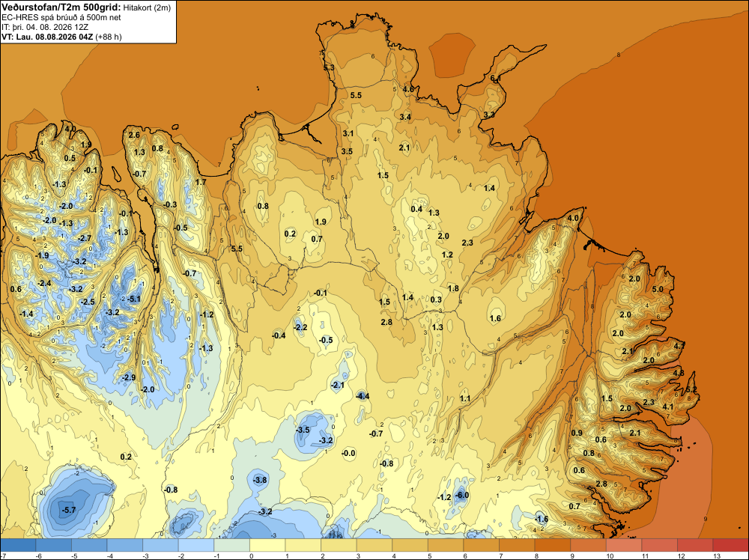
Task: Click the temperature value '-2.2'
Action: pyautogui.click(x=300, y=327)
